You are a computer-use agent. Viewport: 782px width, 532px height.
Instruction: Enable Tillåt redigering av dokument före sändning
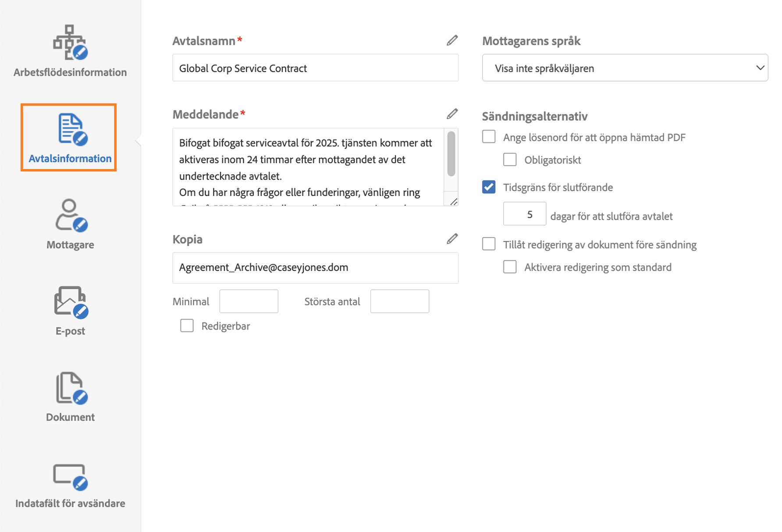pyautogui.click(x=489, y=244)
